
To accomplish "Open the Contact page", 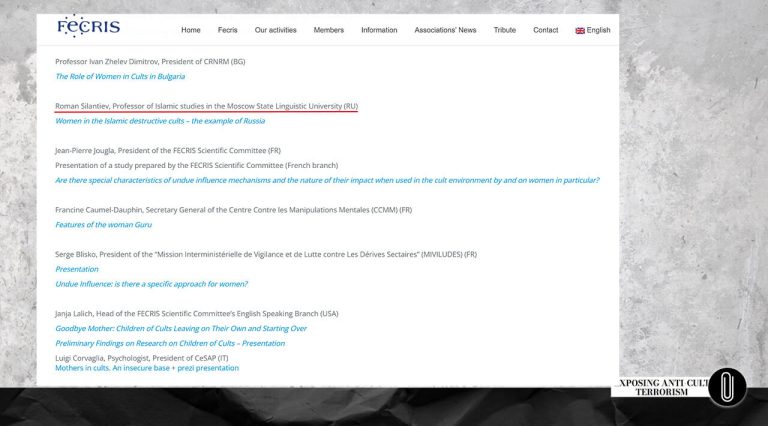I will [x=546, y=30].
